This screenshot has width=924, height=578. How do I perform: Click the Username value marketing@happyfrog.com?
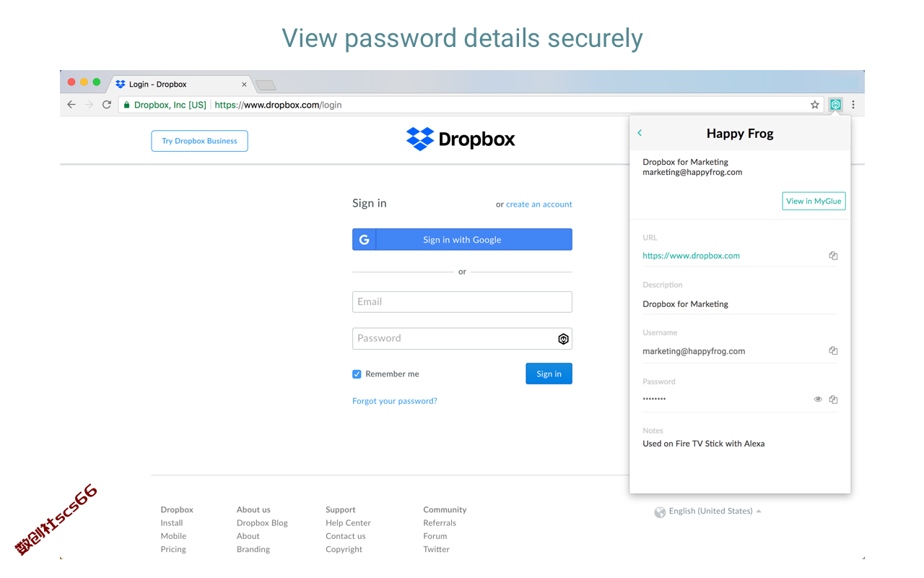[x=694, y=351]
